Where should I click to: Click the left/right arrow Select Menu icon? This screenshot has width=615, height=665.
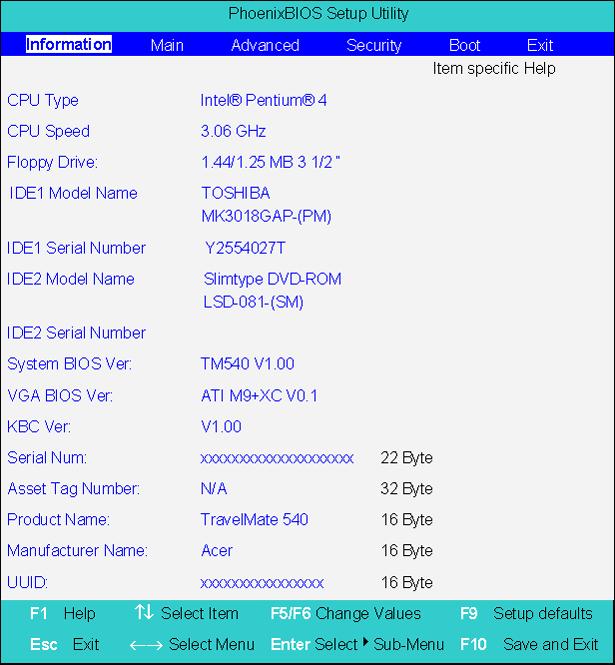click(x=146, y=645)
